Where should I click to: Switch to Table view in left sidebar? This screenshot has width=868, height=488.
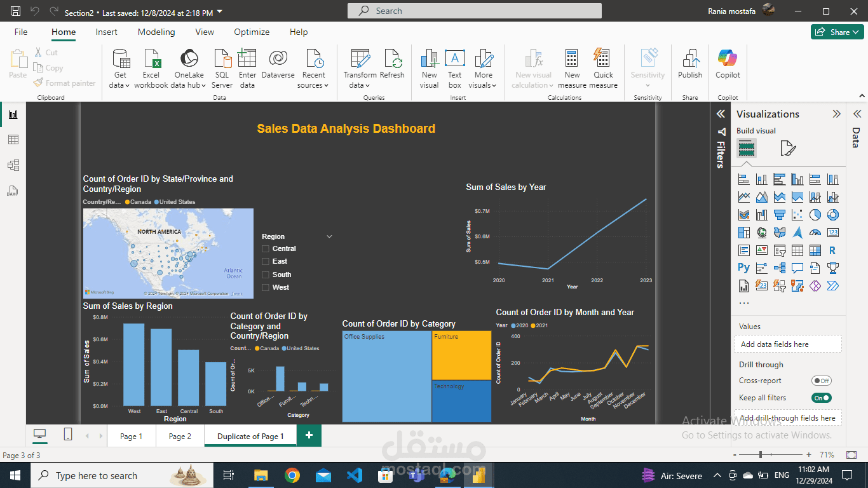tap(13, 140)
